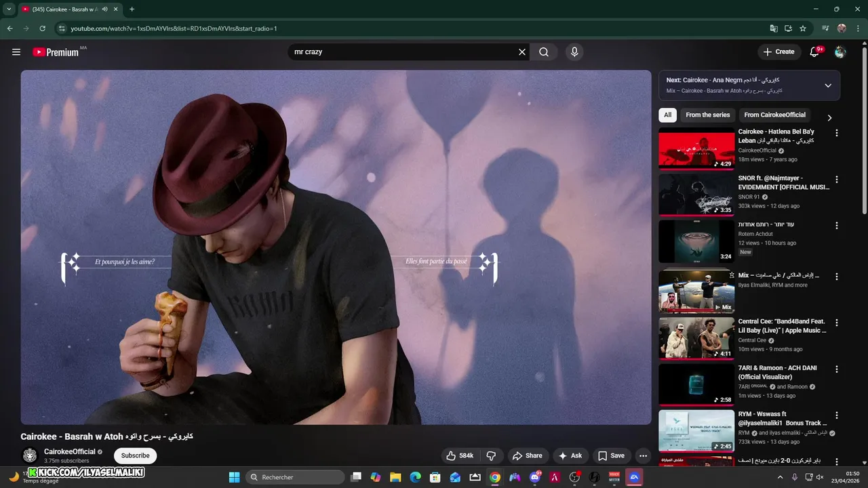The width and height of the screenshot is (868, 488).
Task: Open Discord from taskbar
Action: point(535,477)
